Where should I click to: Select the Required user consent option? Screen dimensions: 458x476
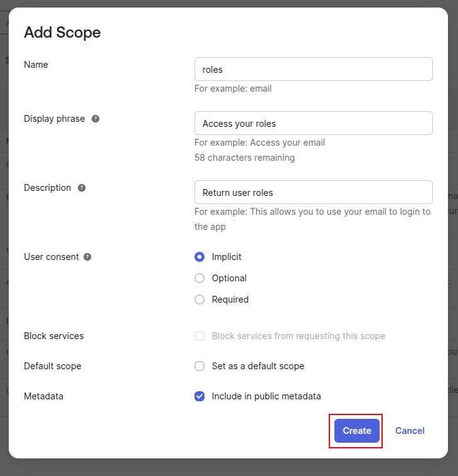(200, 300)
